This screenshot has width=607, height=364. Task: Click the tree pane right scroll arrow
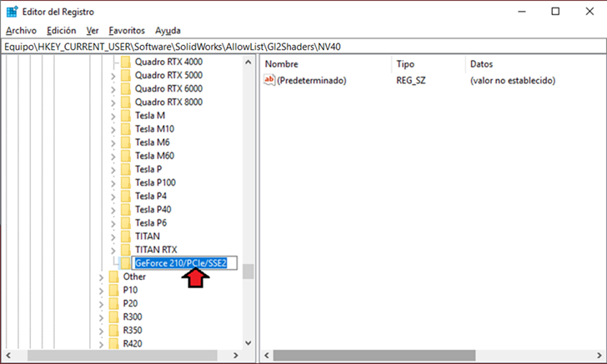pyautogui.click(x=235, y=355)
